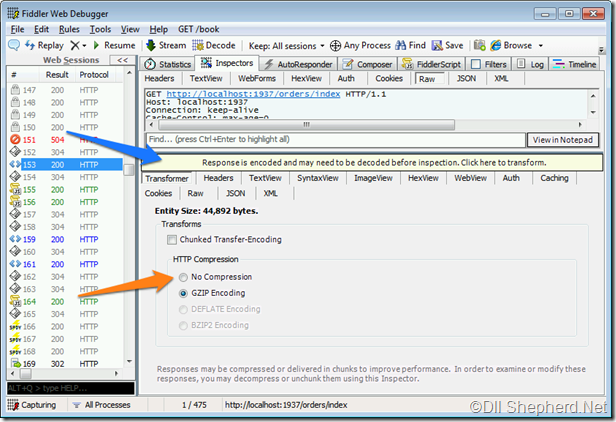The image size is (616, 422).
Task: Click the Replay toolbar button
Action: click(x=44, y=45)
